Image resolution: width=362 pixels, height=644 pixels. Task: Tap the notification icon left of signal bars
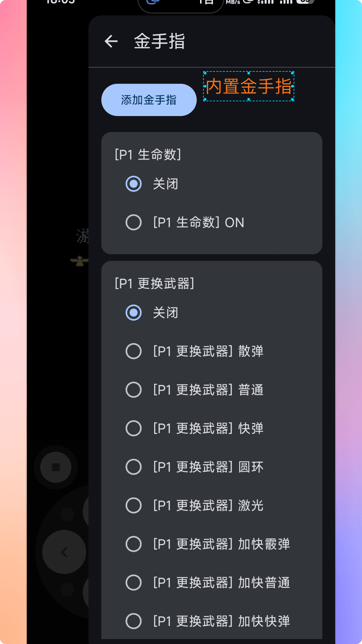click(x=248, y=3)
